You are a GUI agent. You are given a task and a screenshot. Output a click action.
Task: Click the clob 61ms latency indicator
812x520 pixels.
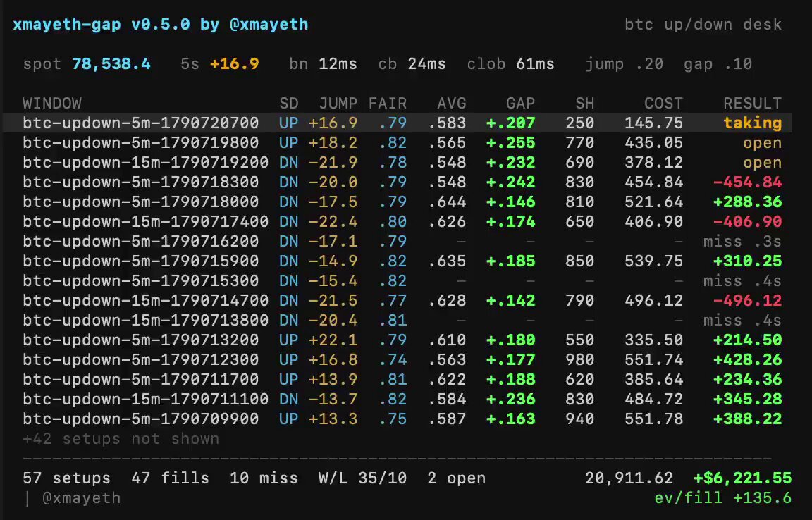pyautogui.click(x=510, y=63)
